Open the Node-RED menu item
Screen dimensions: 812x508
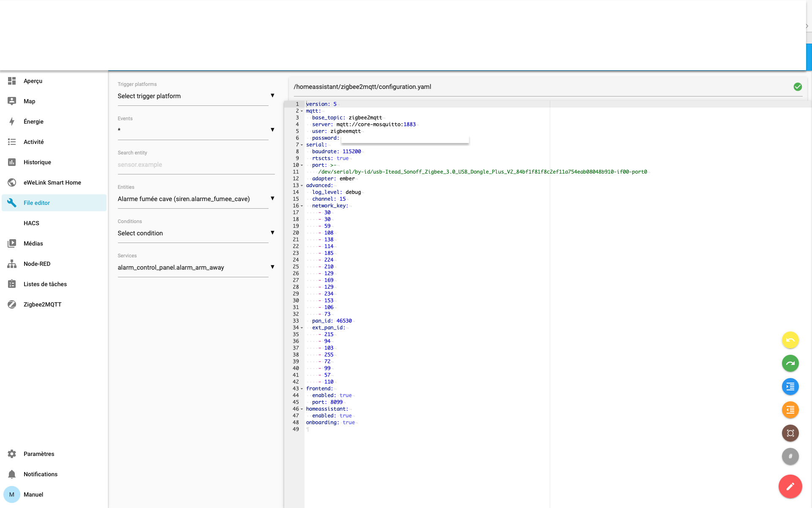[x=37, y=264]
